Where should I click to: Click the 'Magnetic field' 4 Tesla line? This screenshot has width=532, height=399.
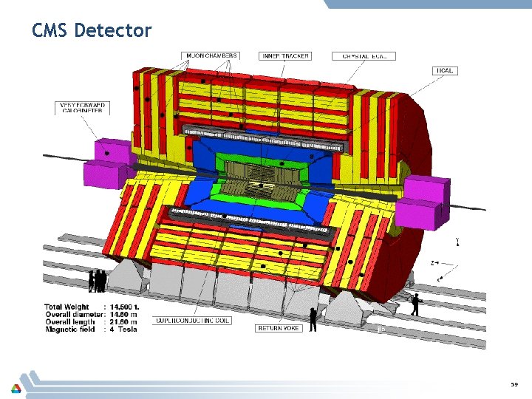91,330
